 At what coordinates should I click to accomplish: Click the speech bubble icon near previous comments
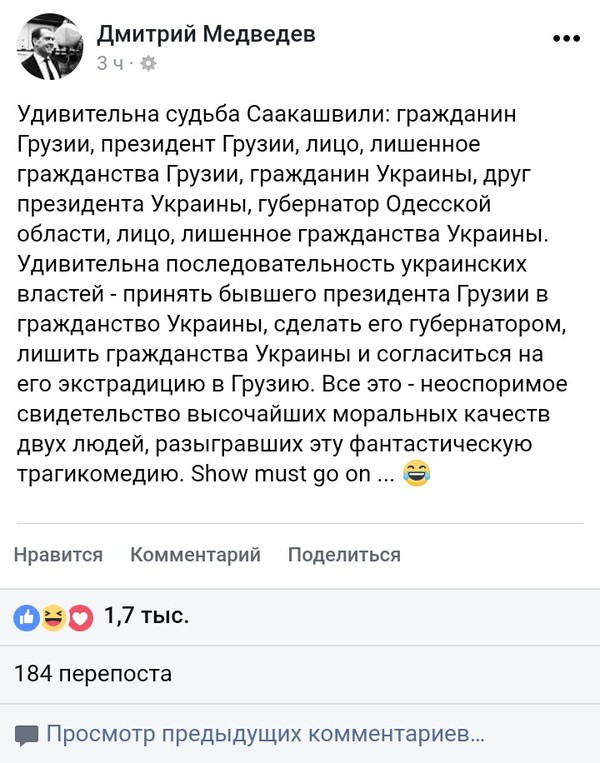point(27,735)
